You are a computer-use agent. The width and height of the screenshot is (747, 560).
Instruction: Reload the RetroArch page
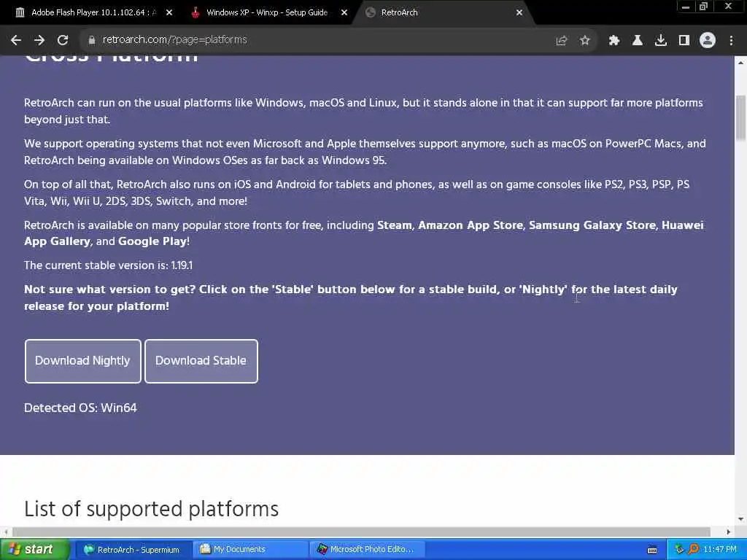click(x=63, y=41)
